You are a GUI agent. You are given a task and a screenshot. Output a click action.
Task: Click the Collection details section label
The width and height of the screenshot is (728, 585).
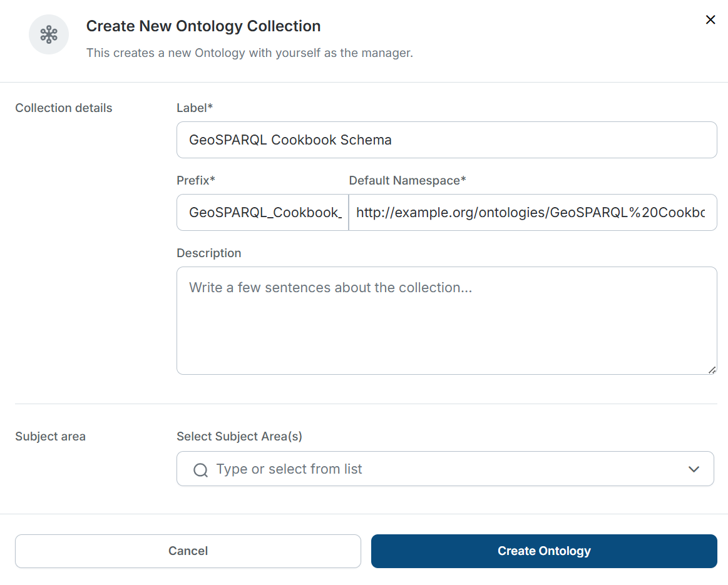pyautogui.click(x=63, y=108)
